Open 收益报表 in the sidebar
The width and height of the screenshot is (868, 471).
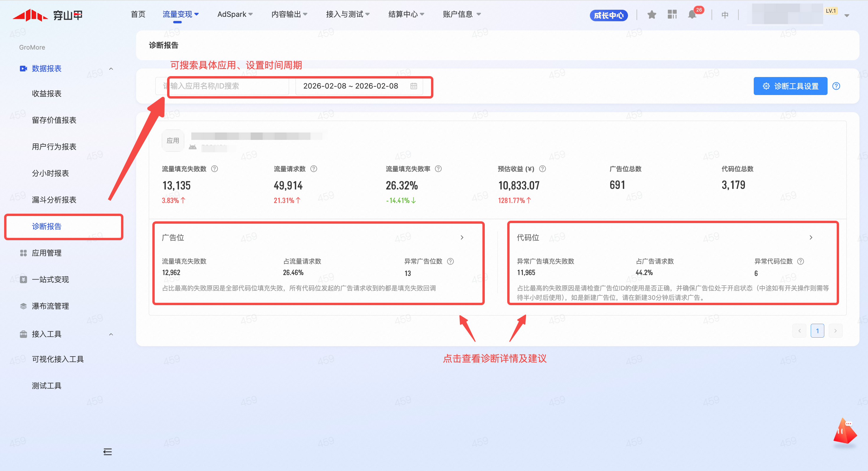[x=47, y=93]
